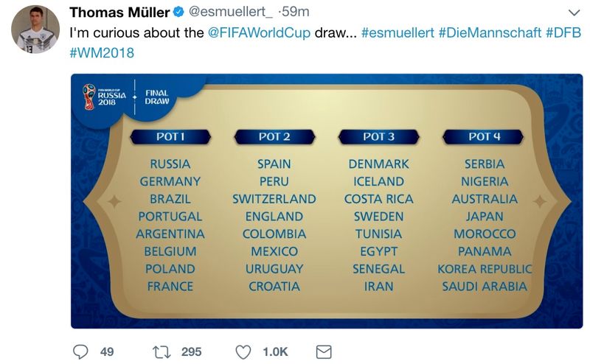Open the #WM2018 hashtag link
The height and width of the screenshot is (364, 590).
point(102,52)
